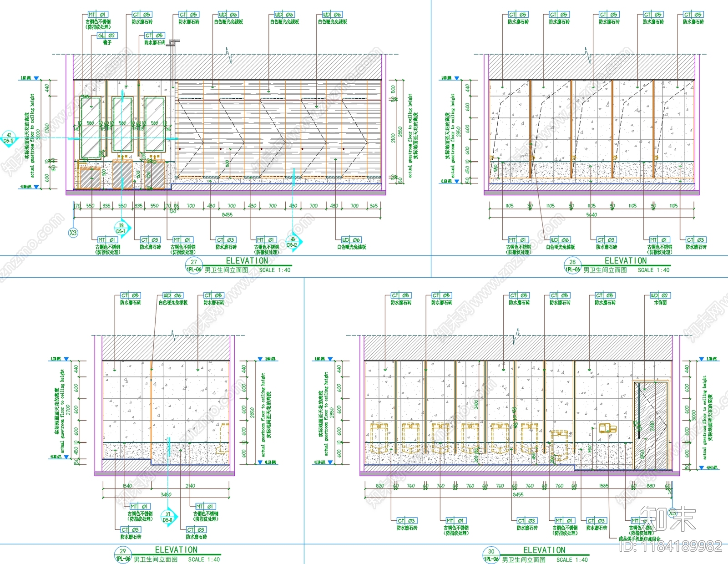
Task: Select the GL 02 material tag
Action: [x=107, y=36]
